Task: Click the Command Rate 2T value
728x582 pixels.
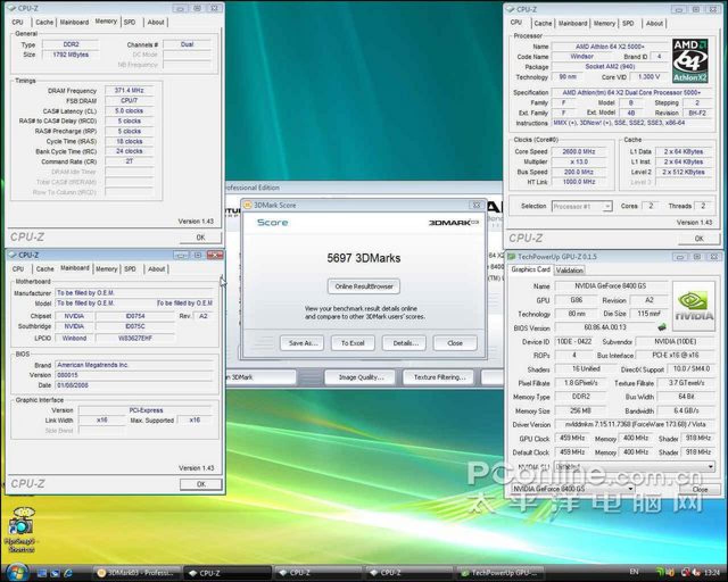Action: click(129, 161)
